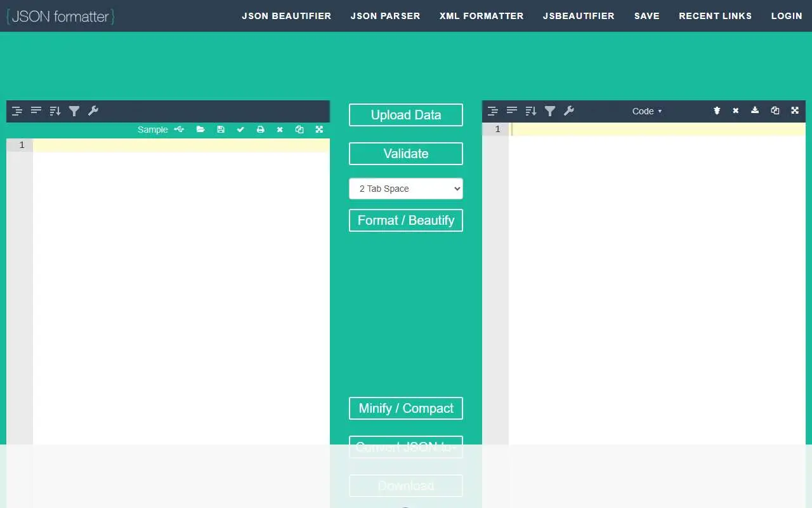Screen dimensions: 812x508
Task: Click the Format / Beautify button
Action: click(406, 220)
